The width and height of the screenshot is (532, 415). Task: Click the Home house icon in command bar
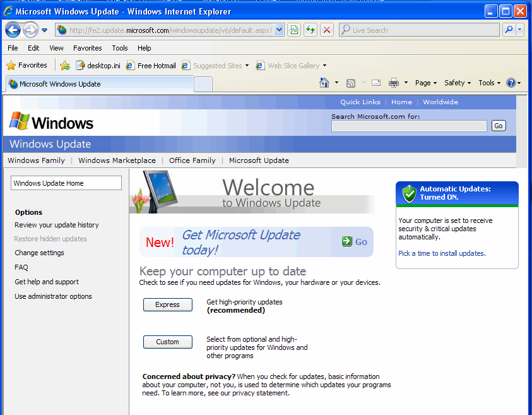324,83
